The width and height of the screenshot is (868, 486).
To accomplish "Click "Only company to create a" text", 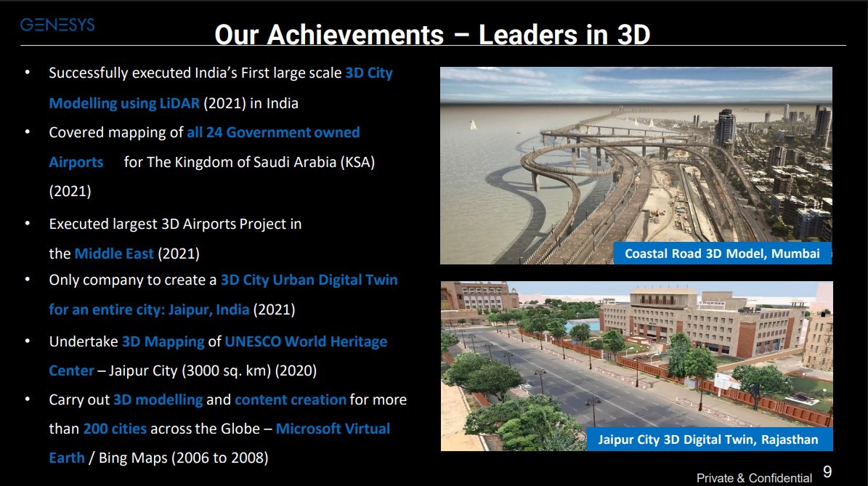I will tap(132, 280).
